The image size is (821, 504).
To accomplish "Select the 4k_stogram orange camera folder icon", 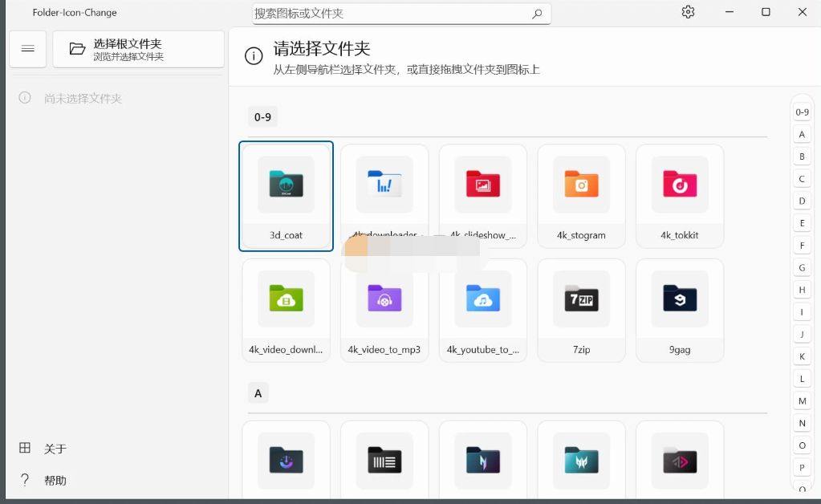I will point(581,185).
